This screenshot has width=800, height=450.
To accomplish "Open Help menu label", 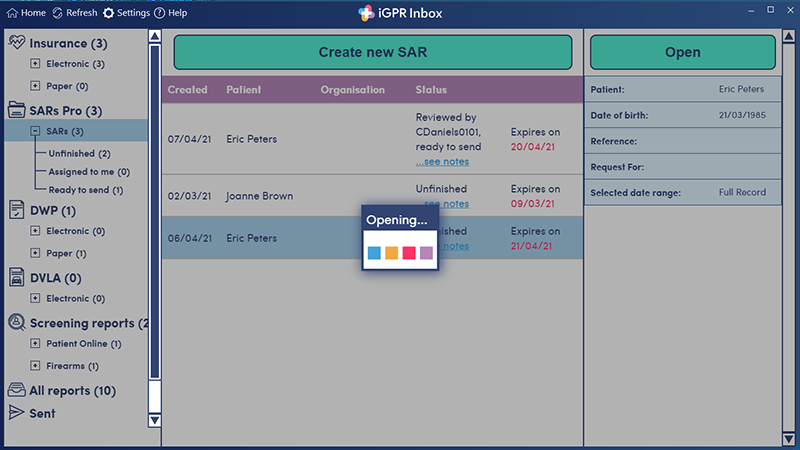I will click(x=178, y=13).
